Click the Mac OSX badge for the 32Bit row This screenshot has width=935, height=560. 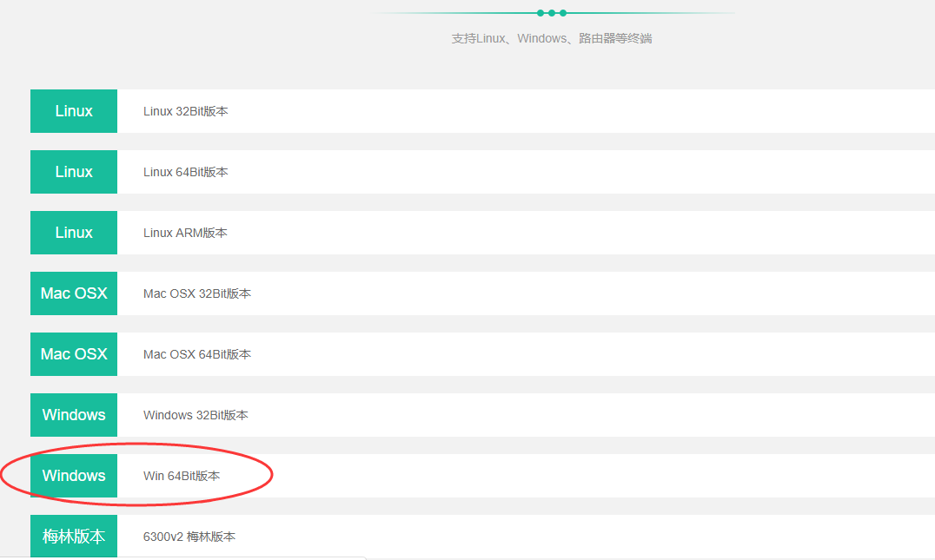pyautogui.click(x=74, y=293)
